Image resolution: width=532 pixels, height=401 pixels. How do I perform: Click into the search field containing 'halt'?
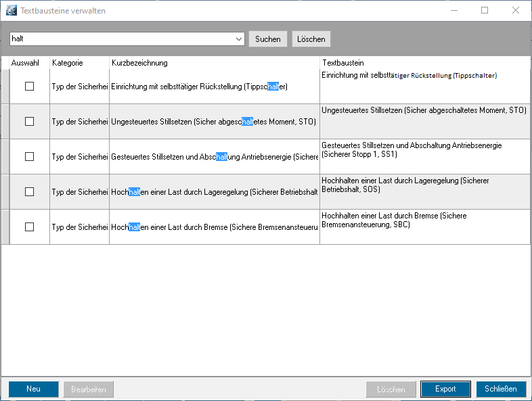(x=122, y=39)
